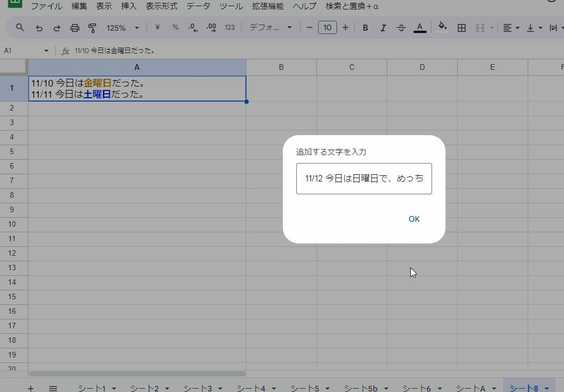Select row 5 header
This screenshot has height=392, width=564.
[12, 152]
